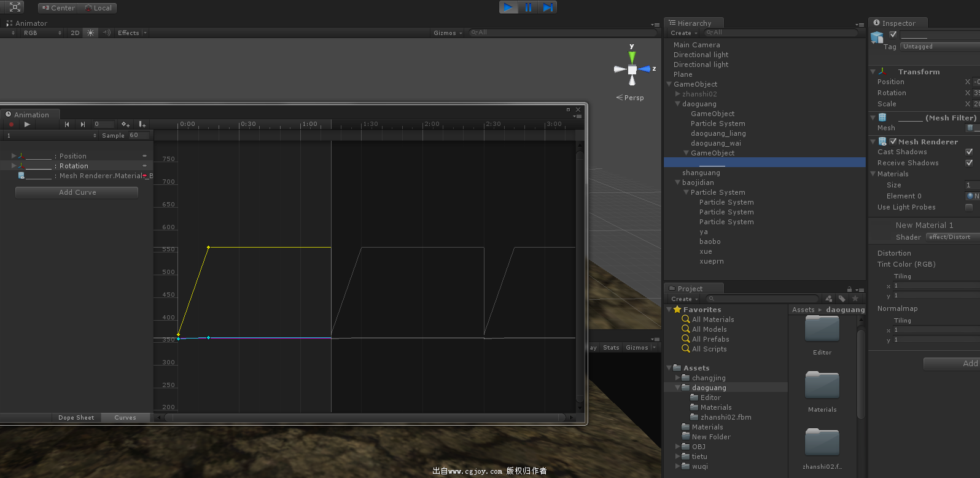Collapse baojidian in Hierarchy
The height and width of the screenshot is (478, 980).
coord(678,182)
